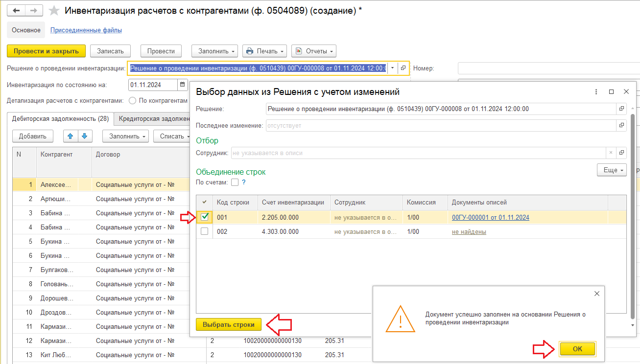
Task: Go back with the left arrow button
Action: pyautogui.click(x=16, y=10)
